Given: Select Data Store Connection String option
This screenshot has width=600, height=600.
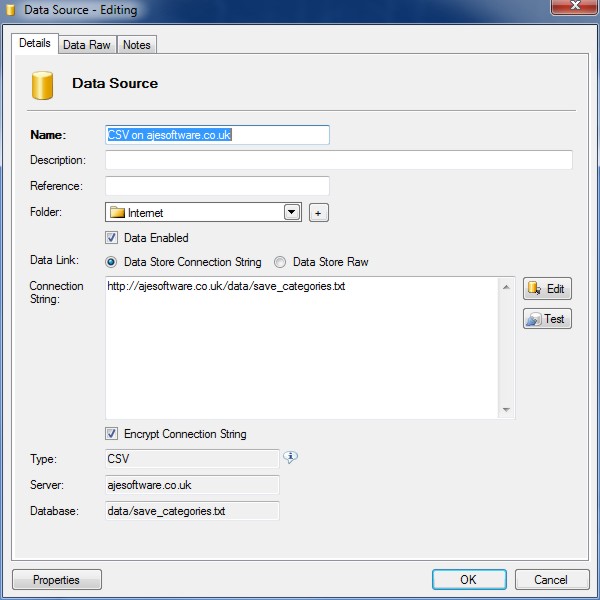Looking at the screenshot, I should [x=112, y=262].
